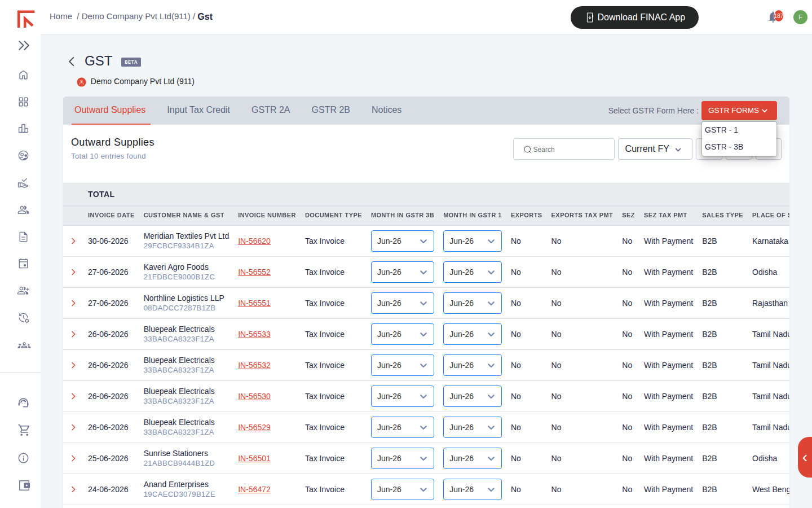Open Demo Company Pvt Ltd(911) breadcrumb
Screen dimensions: 812x508
point(136,16)
